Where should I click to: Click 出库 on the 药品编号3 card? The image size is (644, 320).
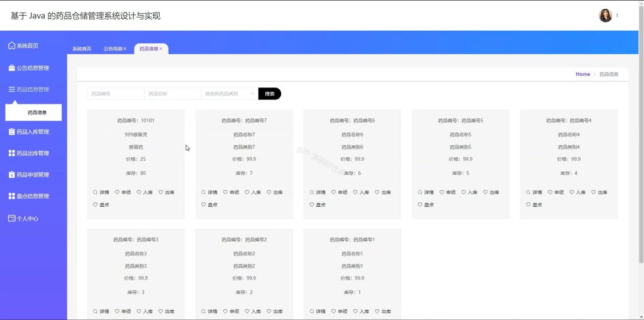pos(166,311)
